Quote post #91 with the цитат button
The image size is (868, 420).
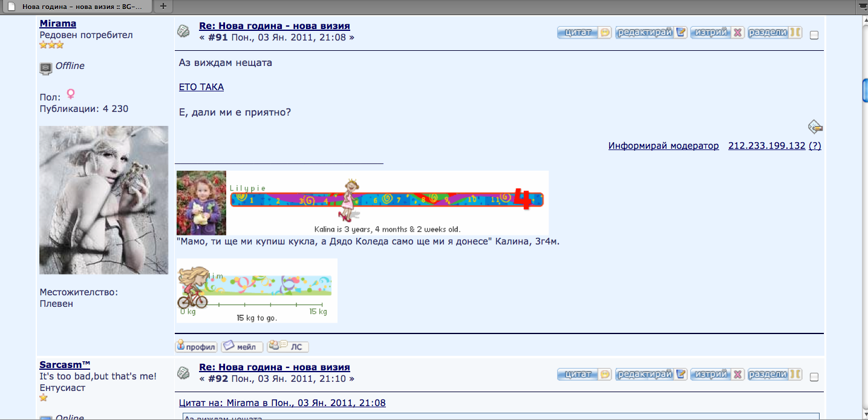[584, 33]
